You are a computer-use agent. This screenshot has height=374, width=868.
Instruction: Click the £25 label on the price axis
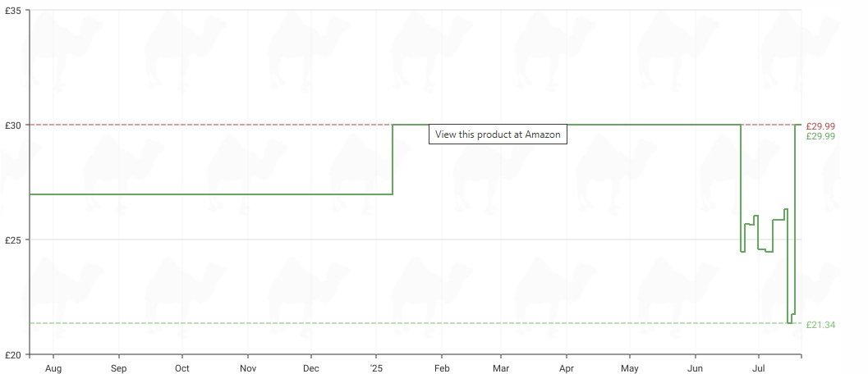(13, 240)
